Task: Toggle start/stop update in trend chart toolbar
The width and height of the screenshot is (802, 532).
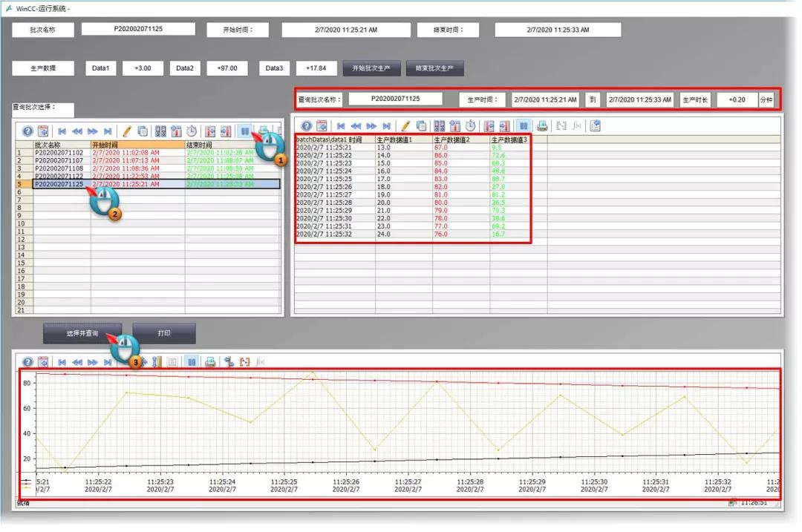Action: 192,362
